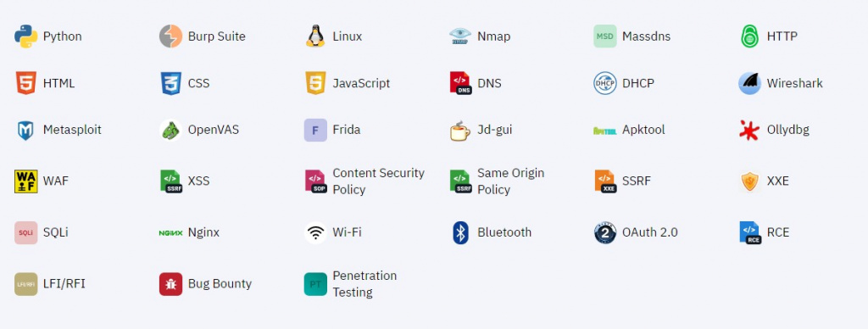Click the Python snake logo icon
The height and width of the screenshot is (329, 868).
coord(26,36)
